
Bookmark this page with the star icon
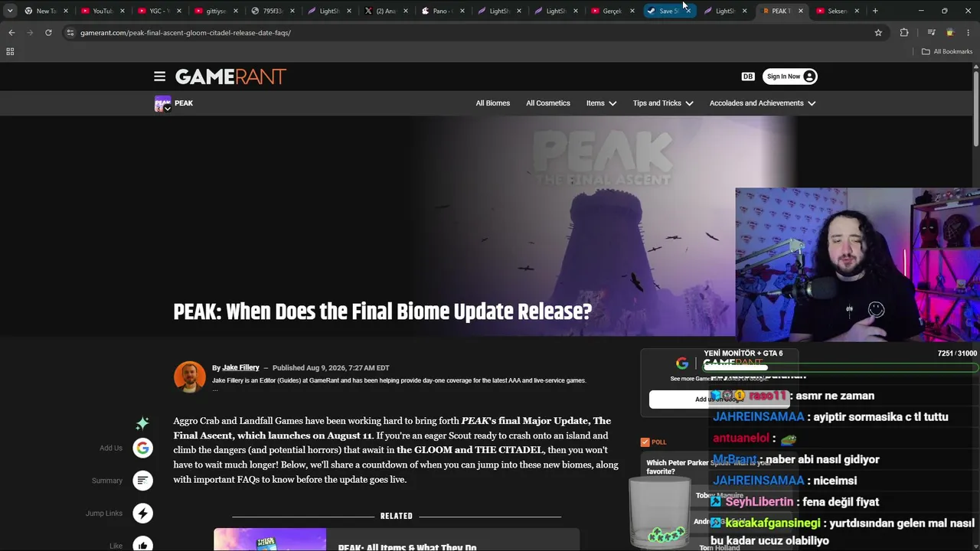(878, 33)
